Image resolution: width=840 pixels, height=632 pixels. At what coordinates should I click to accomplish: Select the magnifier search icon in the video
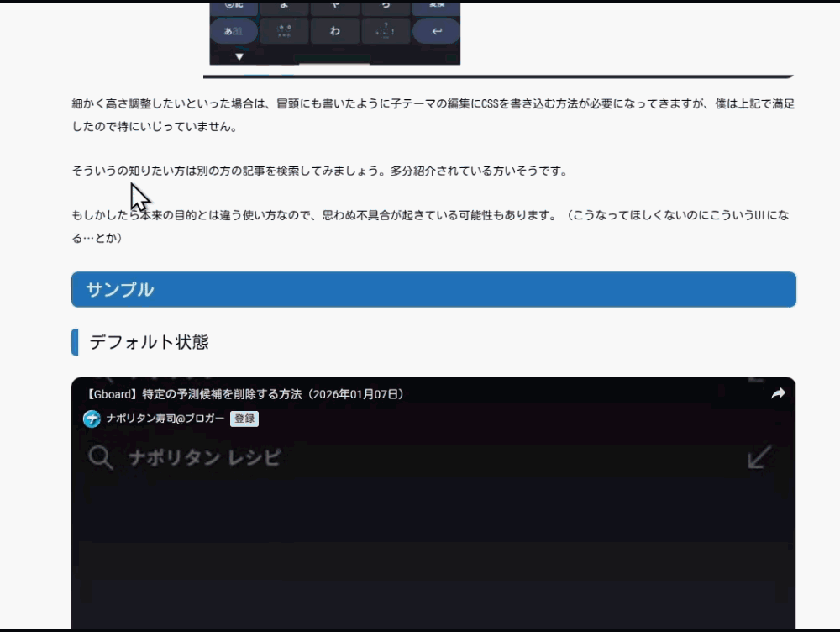point(101,457)
